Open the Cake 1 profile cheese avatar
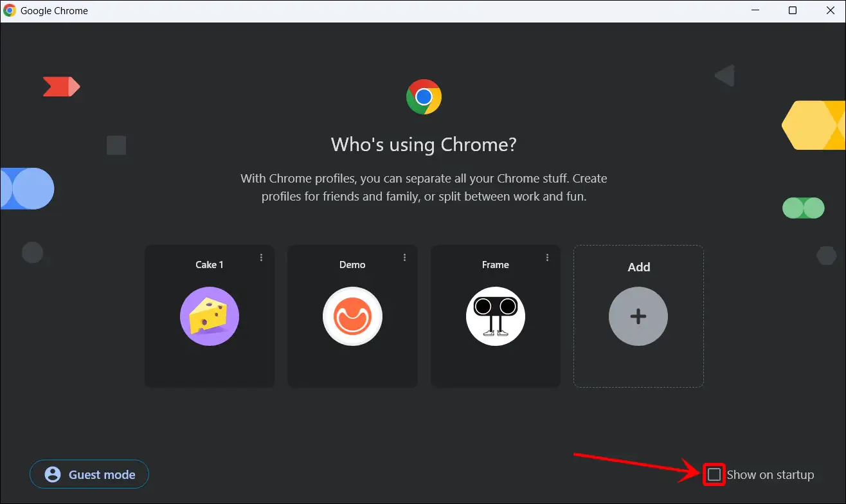The height and width of the screenshot is (504, 846). click(210, 316)
